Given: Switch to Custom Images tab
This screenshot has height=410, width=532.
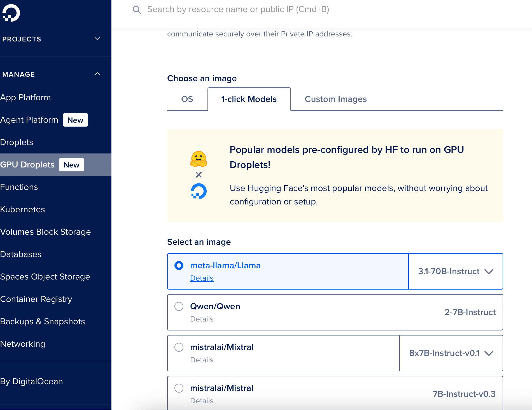Looking at the screenshot, I should (x=336, y=99).
